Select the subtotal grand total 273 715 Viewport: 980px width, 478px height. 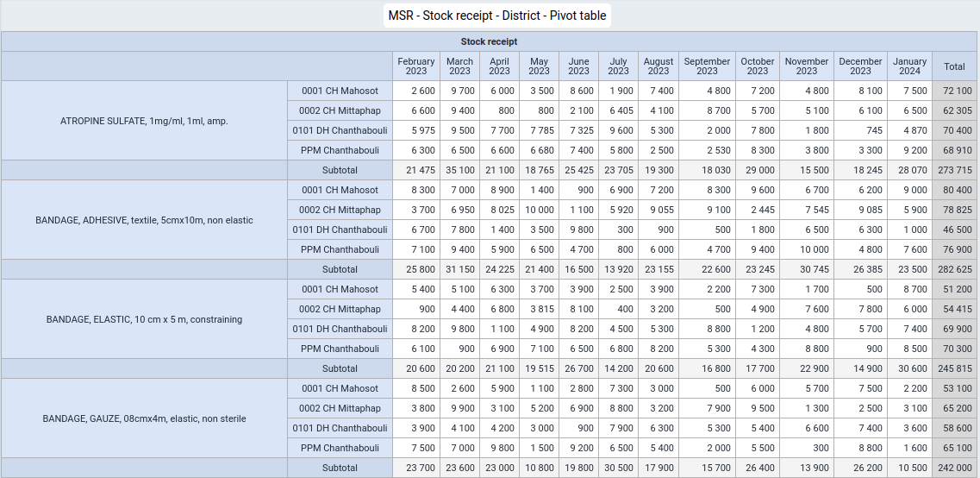[x=954, y=170]
